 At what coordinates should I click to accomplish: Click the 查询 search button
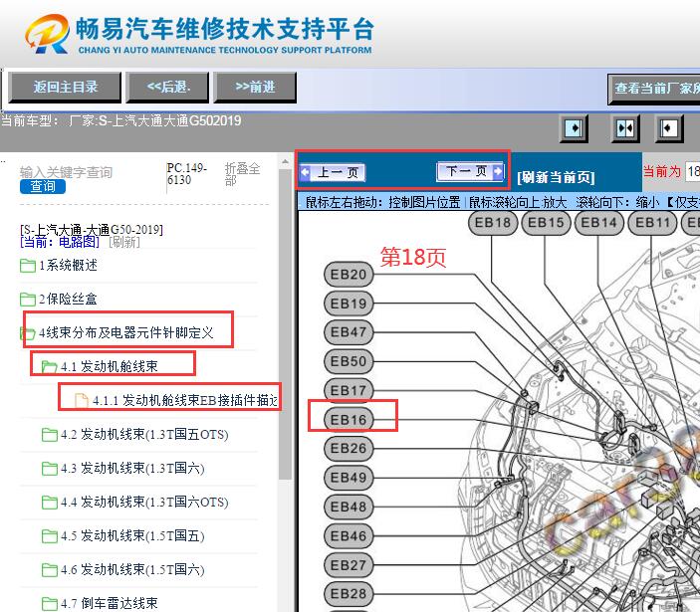43,186
